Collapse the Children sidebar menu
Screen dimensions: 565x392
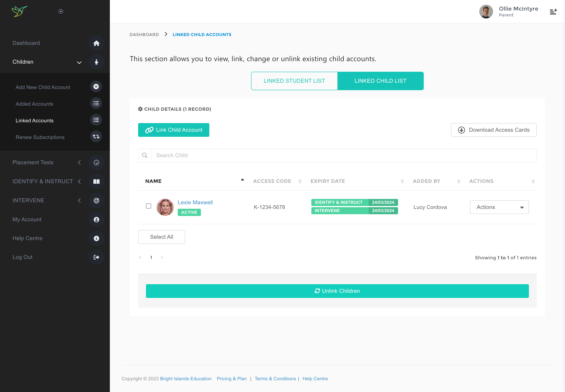[79, 62]
